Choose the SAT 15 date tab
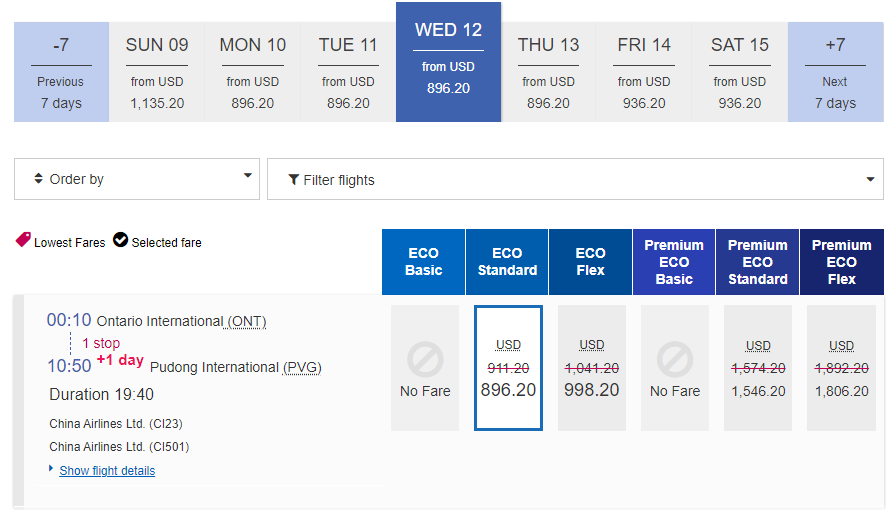895x510 pixels. click(740, 73)
